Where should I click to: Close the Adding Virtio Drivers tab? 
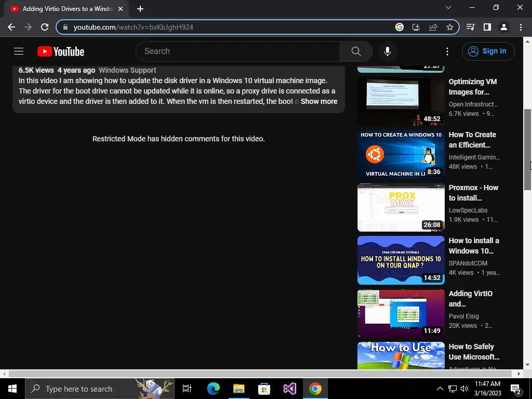pos(121,9)
